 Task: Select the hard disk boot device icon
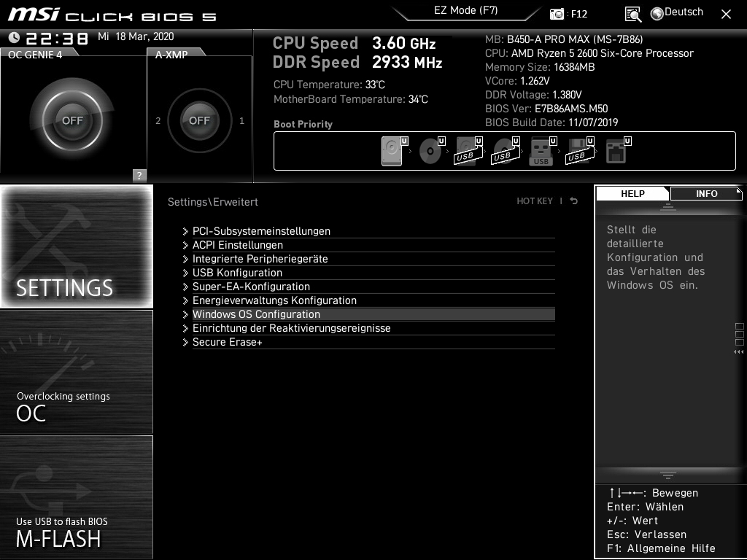(x=392, y=151)
